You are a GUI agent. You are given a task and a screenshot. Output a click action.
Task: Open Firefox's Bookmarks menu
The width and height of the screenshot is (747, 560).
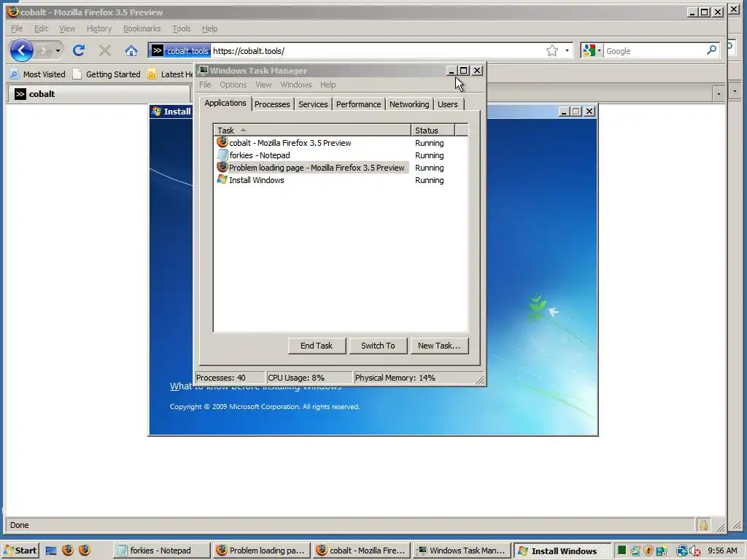(x=142, y=28)
